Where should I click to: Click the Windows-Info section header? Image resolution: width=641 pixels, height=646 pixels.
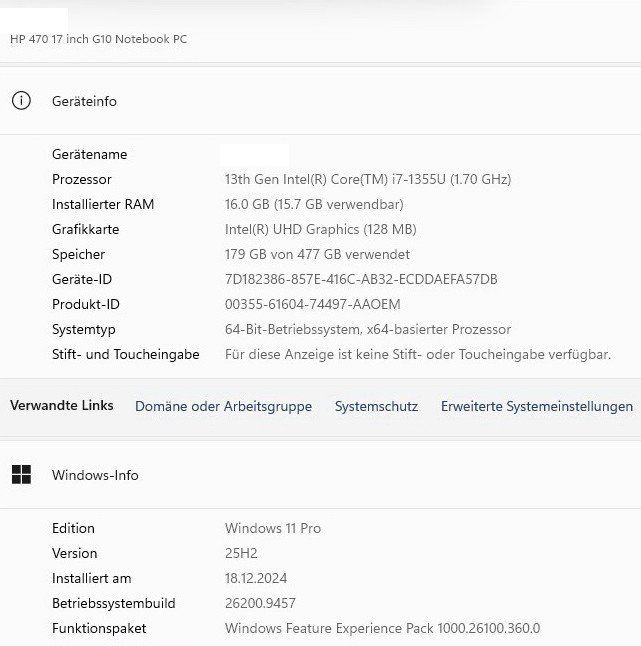[320, 475]
